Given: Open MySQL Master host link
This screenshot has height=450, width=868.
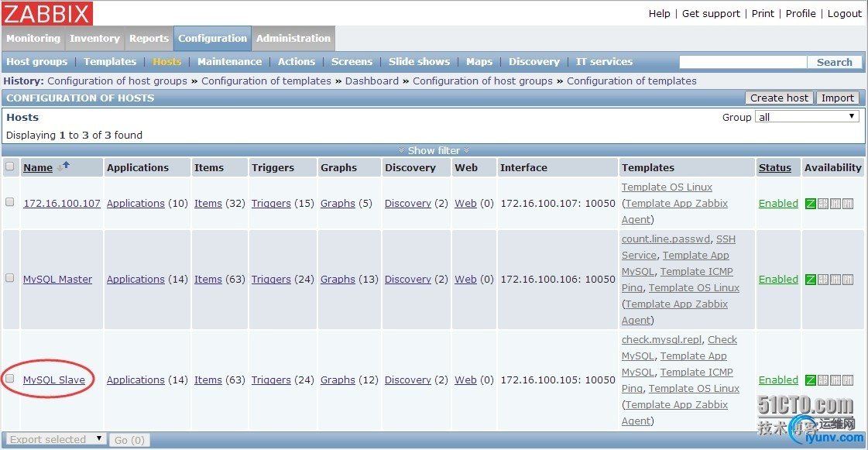Looking at the screenshot, I should (57, 280).
